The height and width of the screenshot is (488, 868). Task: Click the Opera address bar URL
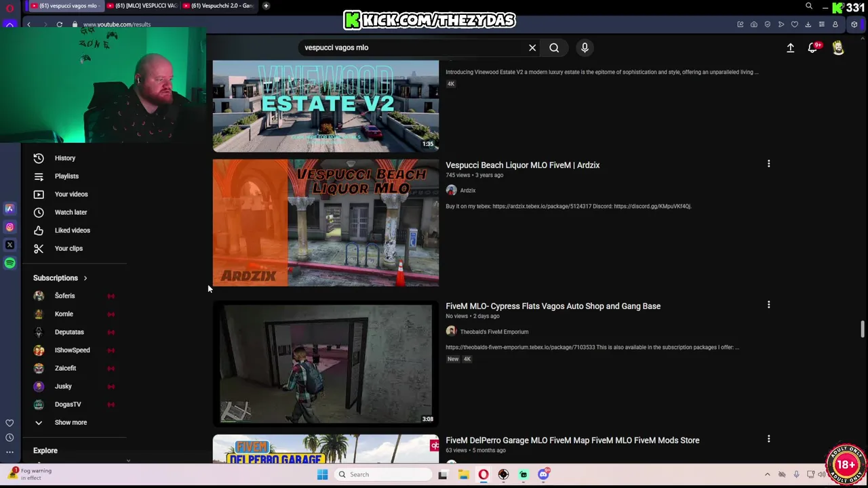coord(117,24)
